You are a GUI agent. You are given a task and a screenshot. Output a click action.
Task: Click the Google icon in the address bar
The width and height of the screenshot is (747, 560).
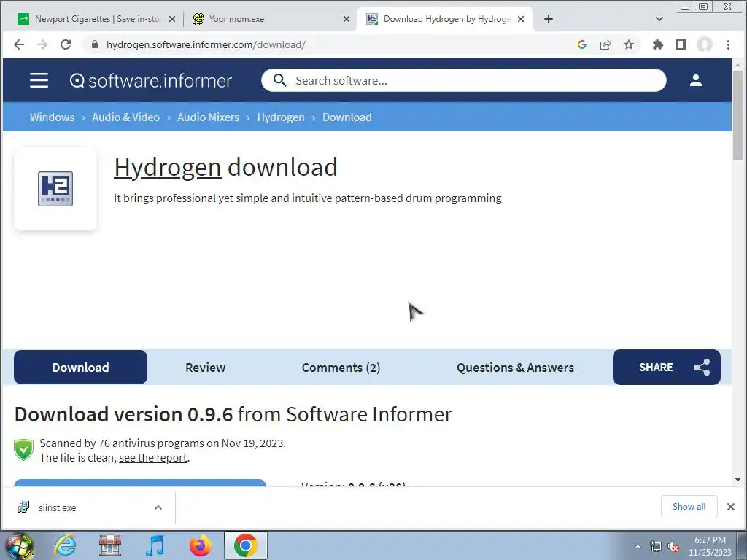581,44
